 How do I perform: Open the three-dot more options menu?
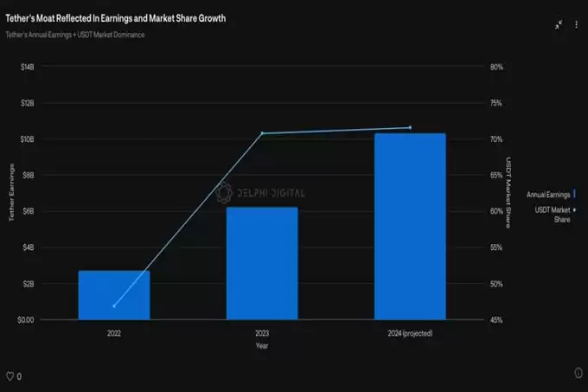coord(576,25)
